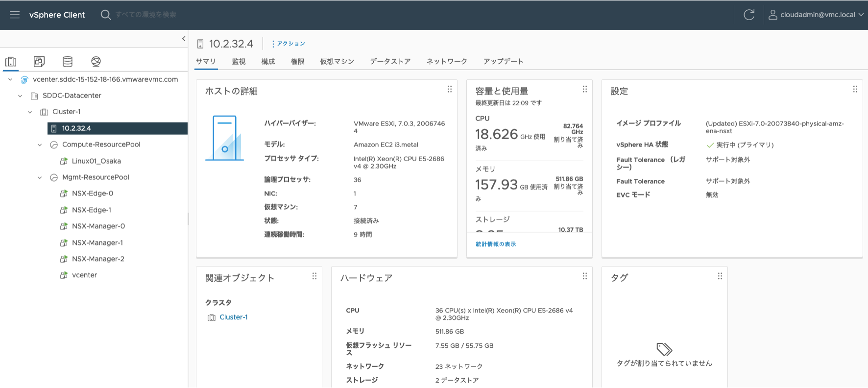Switch to the 権限 tab
Screen dimensions: 868x388
[297, 61]
